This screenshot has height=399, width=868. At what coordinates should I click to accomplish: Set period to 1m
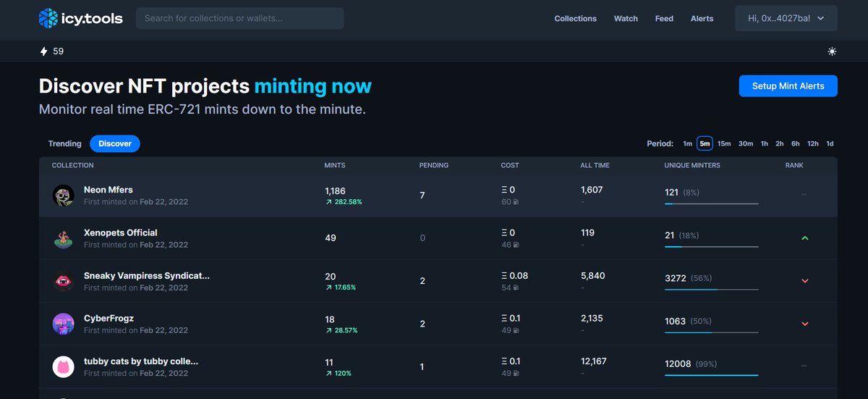(x=687, y=143)
